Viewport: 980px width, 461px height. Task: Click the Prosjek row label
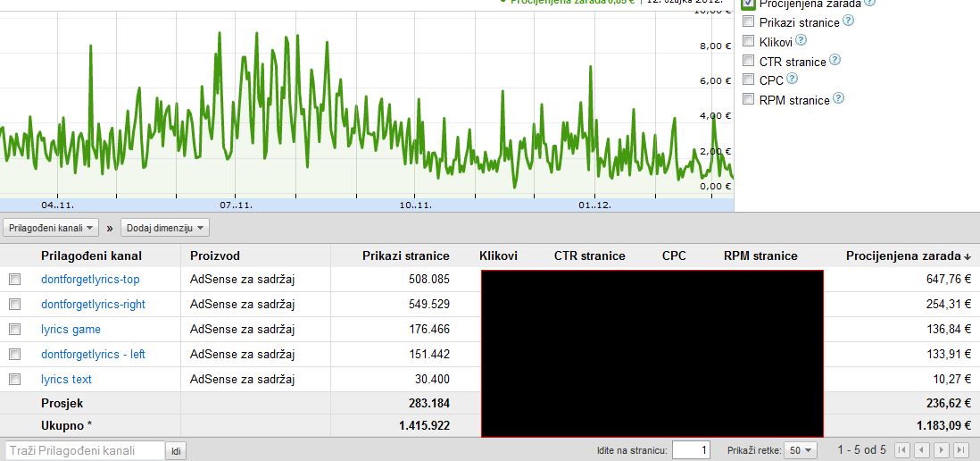[x=62, y=403]
